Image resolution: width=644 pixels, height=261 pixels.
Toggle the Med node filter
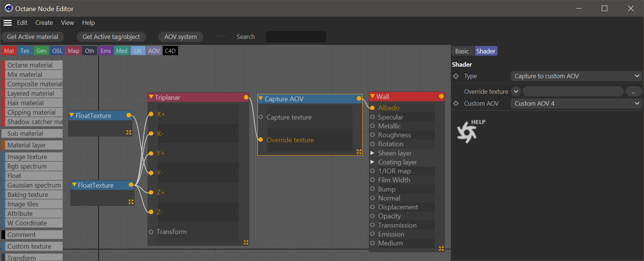122,51
